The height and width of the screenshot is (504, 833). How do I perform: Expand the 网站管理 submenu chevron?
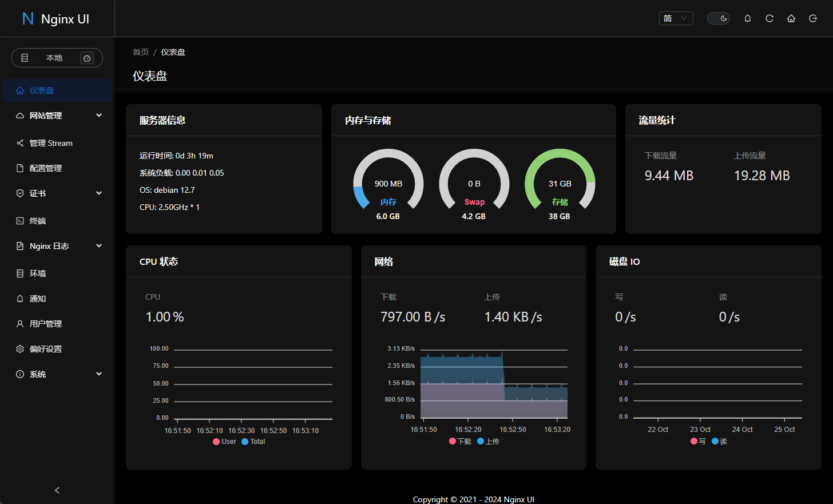tap(99, 116)
